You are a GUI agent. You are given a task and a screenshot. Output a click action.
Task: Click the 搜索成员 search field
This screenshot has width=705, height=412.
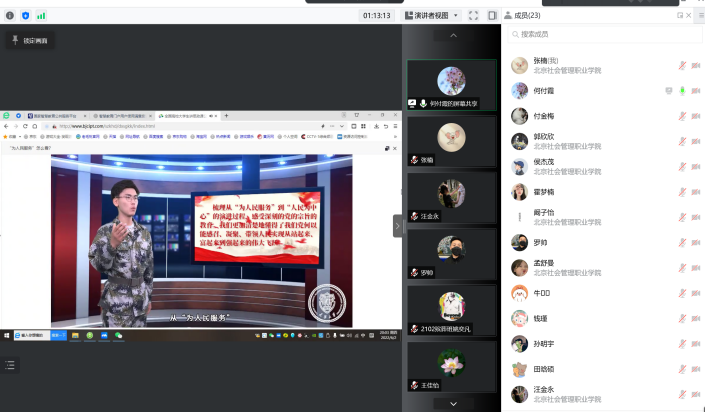(x=605, y=34)
